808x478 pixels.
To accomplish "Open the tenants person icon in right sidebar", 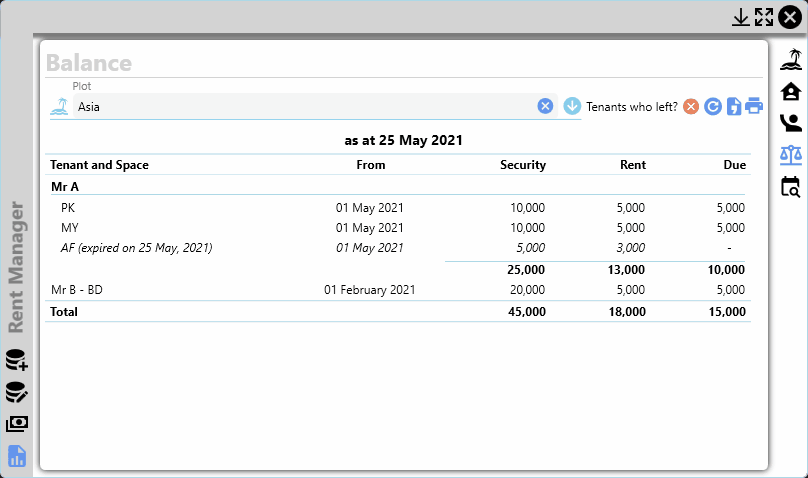I will [x=791, y=123].
